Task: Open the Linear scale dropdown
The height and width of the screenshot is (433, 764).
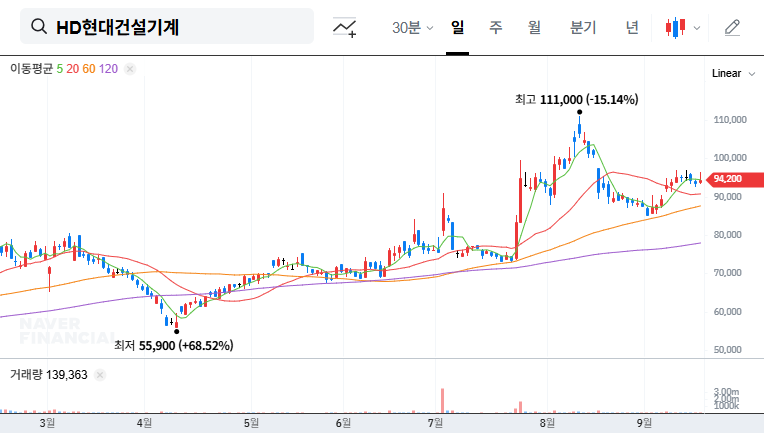Action: [733, 74]
